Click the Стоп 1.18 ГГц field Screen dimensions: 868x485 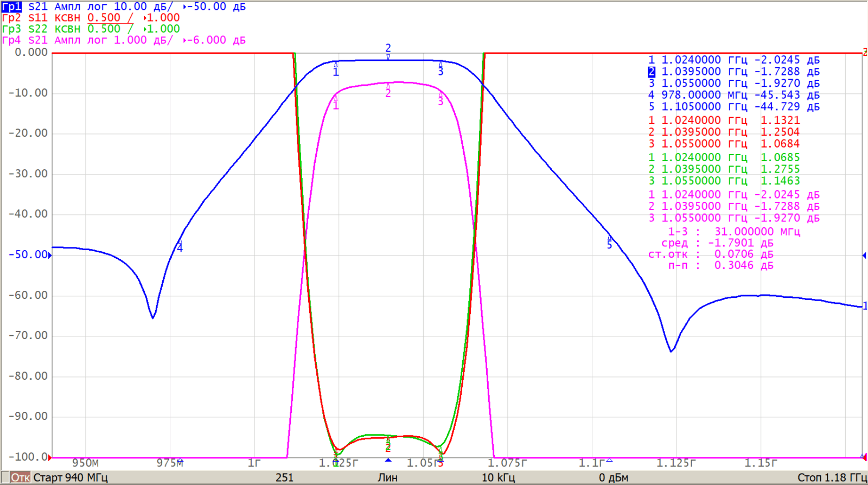(831, 478)
